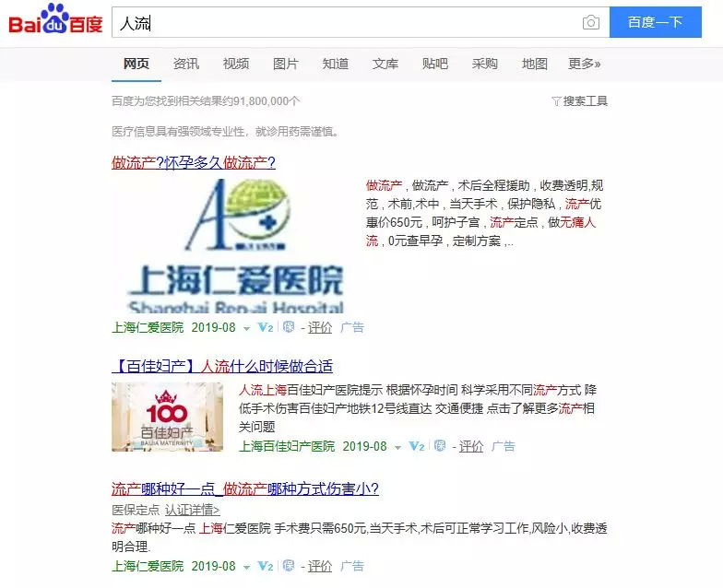Click V2 badge on the last result

click(x=266, y=566)
